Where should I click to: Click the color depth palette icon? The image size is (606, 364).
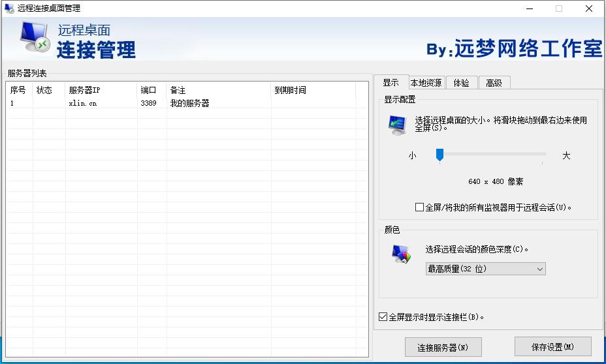(x=401, y=254)
